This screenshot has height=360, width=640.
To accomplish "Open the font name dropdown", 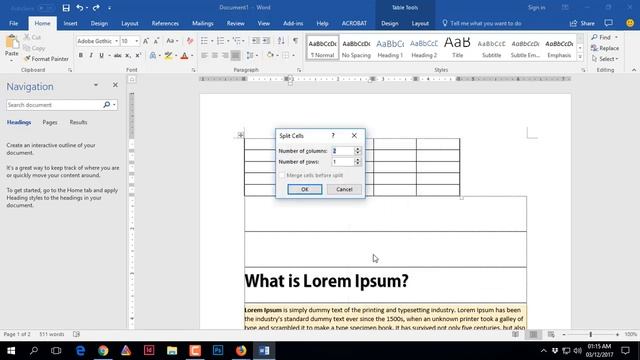I will click(116, 41).
